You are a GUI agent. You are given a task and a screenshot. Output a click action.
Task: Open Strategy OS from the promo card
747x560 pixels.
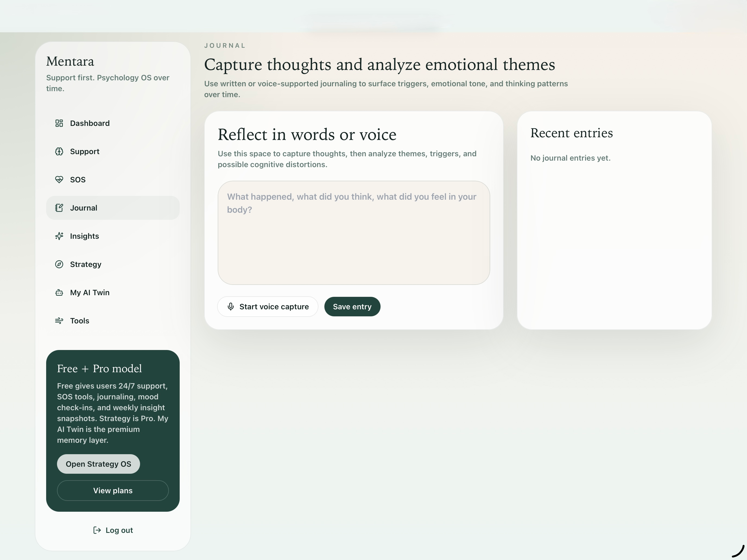98,464
